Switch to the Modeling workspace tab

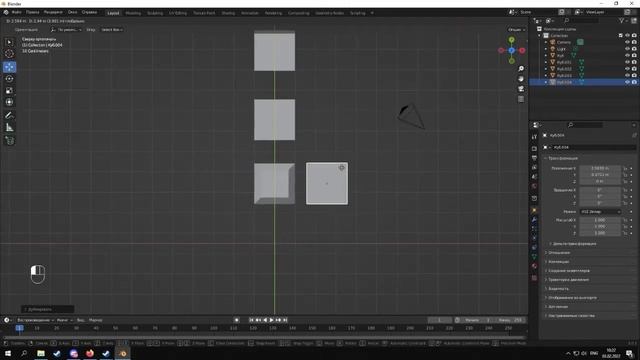coord(133,13)
